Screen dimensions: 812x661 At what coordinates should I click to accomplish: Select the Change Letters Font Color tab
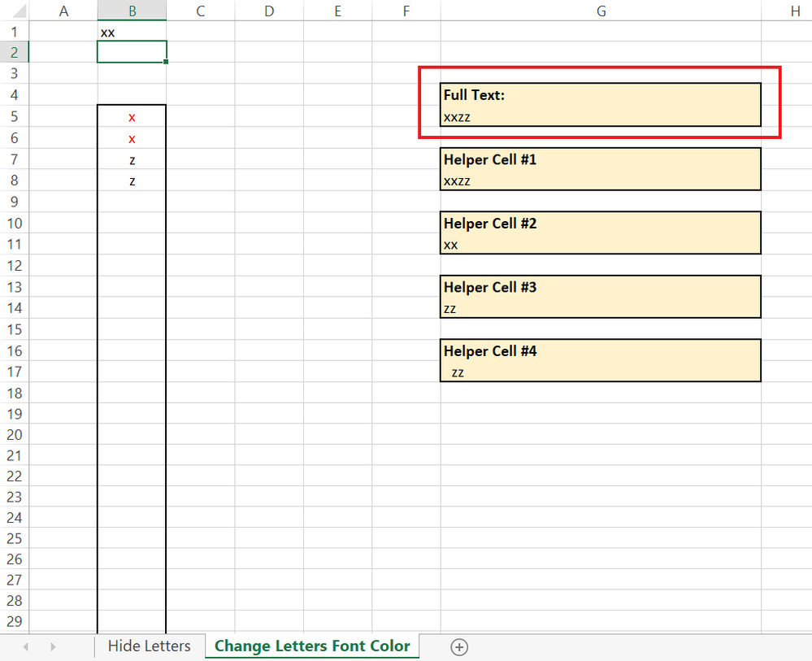[312, 646]
